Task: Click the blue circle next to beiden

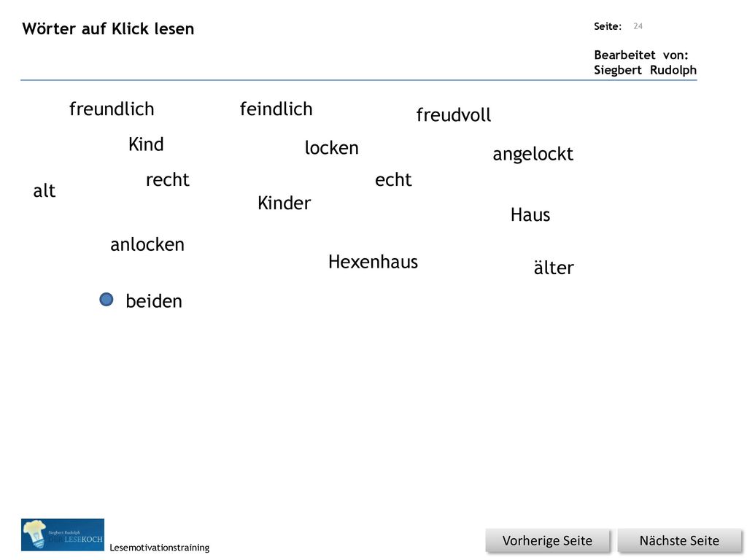Action: coord(107,300)
